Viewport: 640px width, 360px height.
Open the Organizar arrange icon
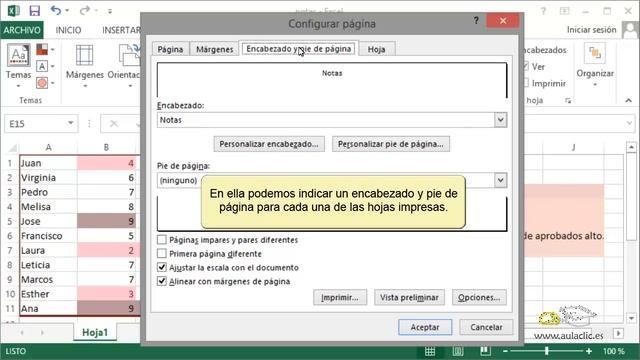(x=595, y=54)
